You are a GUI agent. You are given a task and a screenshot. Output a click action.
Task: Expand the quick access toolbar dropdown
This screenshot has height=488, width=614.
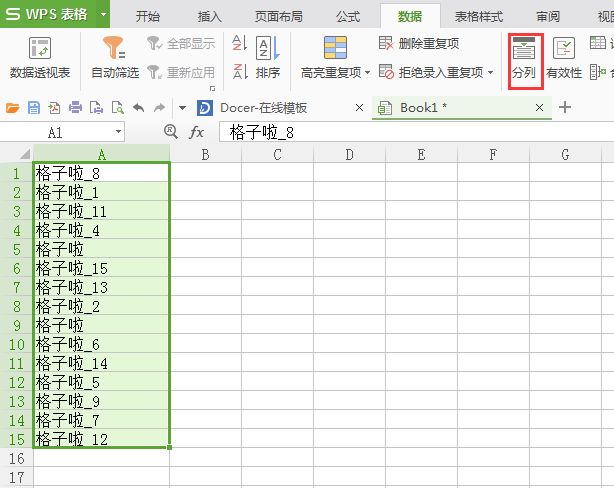[x=182, y=108]
